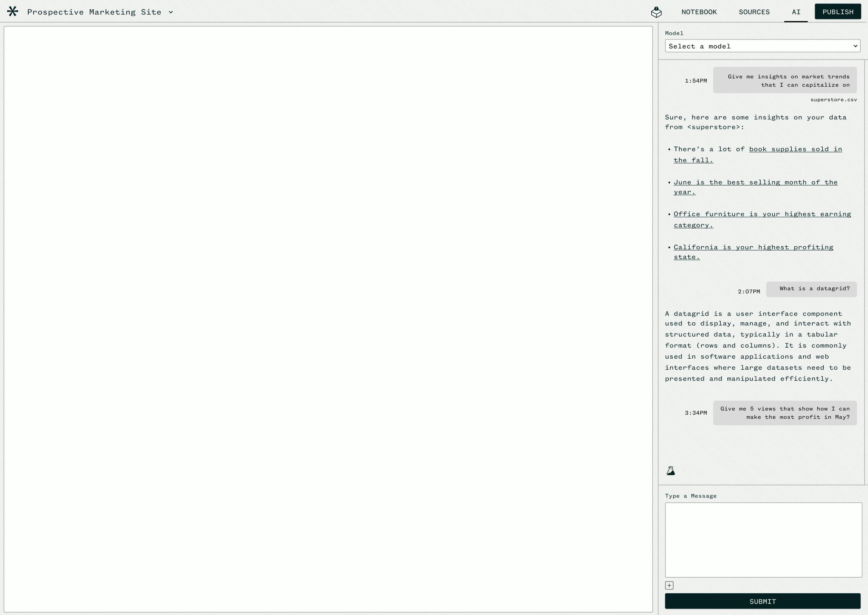
Task: Open the book supplies fall link
Action: [x=795, y=149]
